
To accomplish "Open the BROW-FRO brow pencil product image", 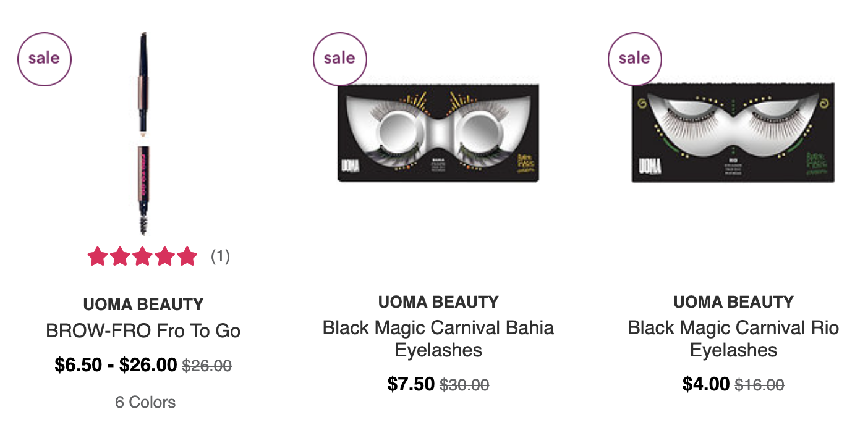I will pyautogui.click(x=143, y=133).
